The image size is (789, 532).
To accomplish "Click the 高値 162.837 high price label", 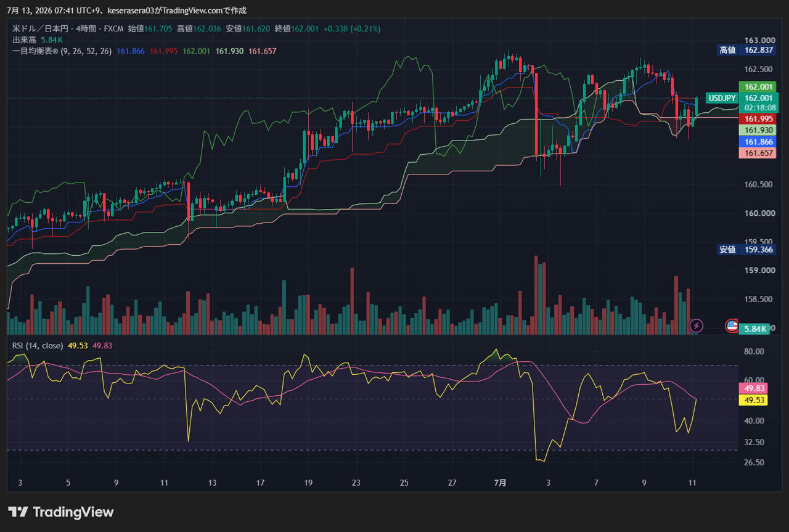I will 746,50.
